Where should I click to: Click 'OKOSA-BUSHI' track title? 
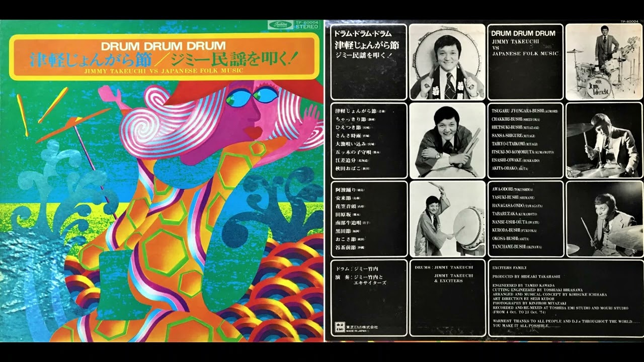pyautogui.click(x=505, y=239)
